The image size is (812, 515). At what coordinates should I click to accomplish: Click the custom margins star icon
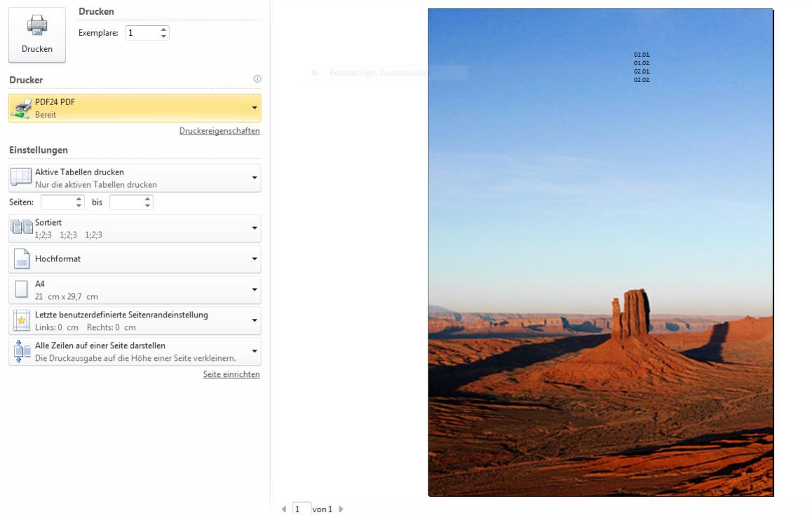point(21,320)
